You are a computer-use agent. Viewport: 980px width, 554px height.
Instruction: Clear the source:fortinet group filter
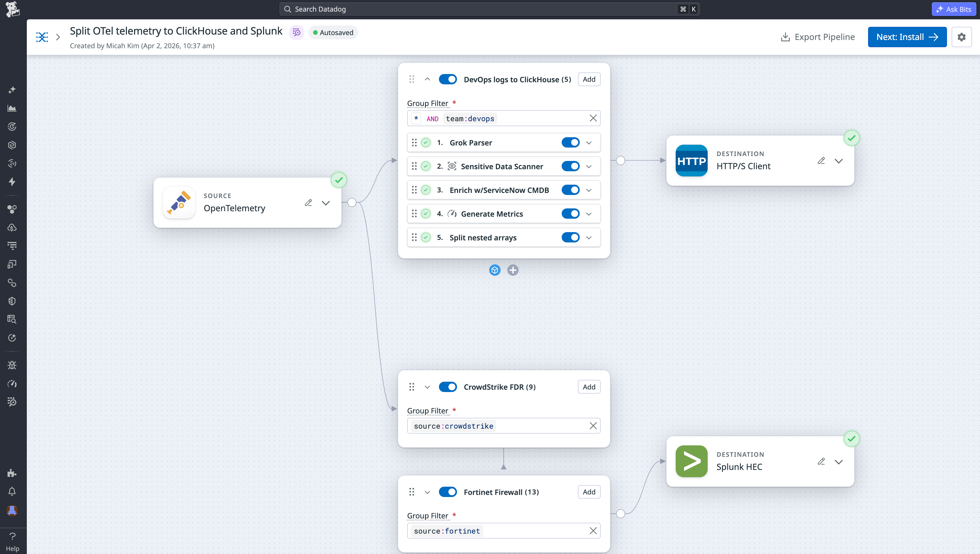pos(593,531)
